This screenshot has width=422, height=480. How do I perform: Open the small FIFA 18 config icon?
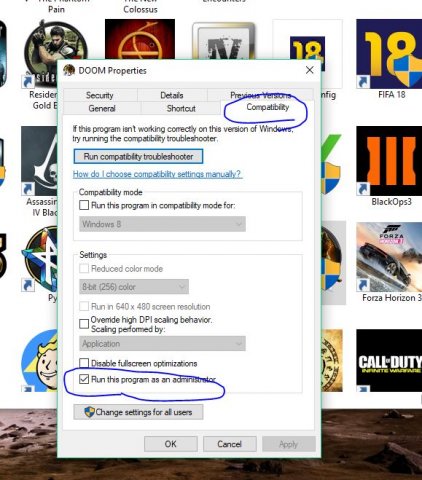tap(307, 48)
